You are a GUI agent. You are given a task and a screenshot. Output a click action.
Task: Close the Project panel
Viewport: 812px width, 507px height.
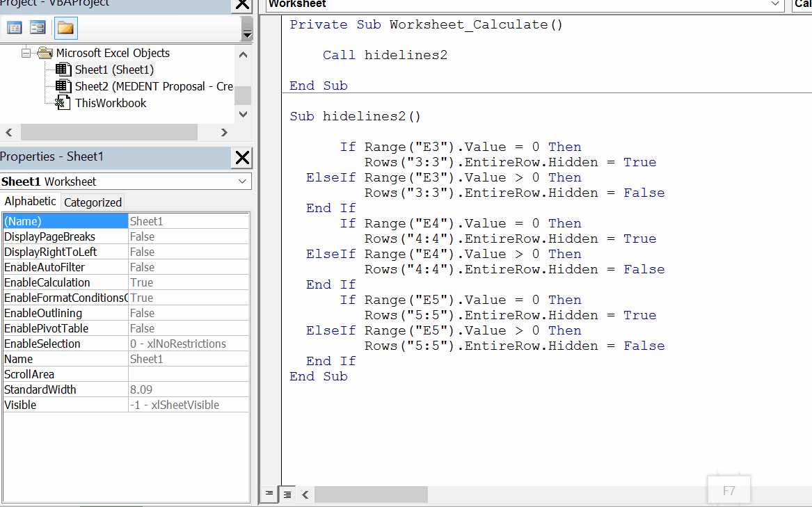242,5
